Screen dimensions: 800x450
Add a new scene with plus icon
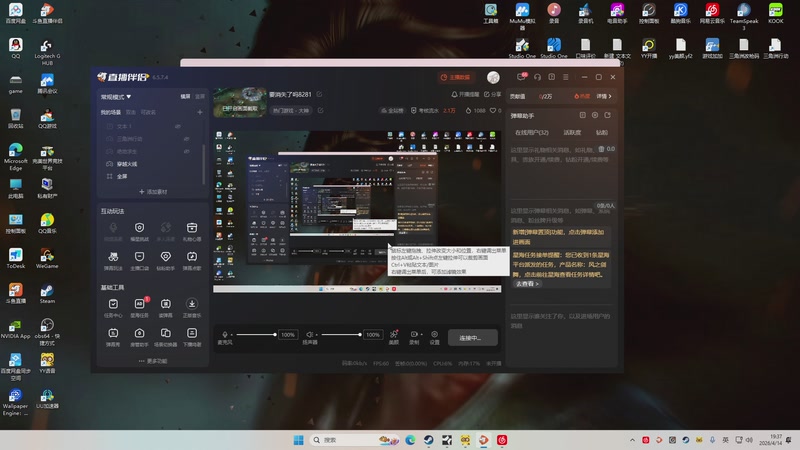click(x=200, y=112)
